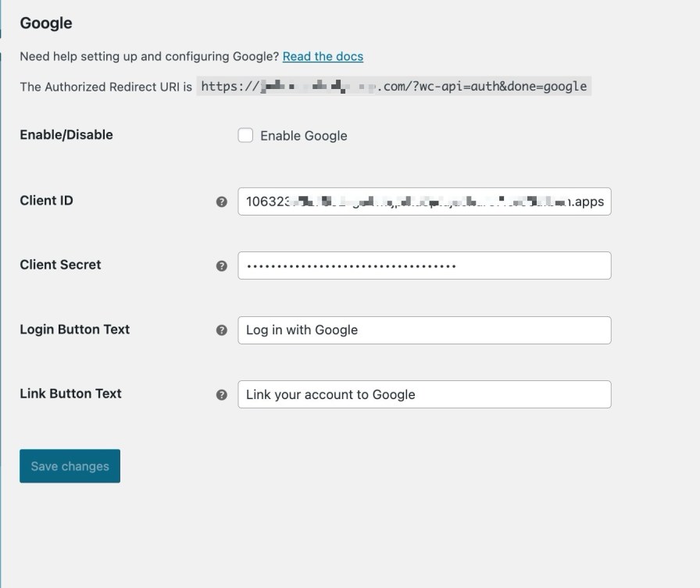This screenshot has height=588, width=700.
Task: Click the "Link Button Text" row label
Action: (x=70, y=394)
